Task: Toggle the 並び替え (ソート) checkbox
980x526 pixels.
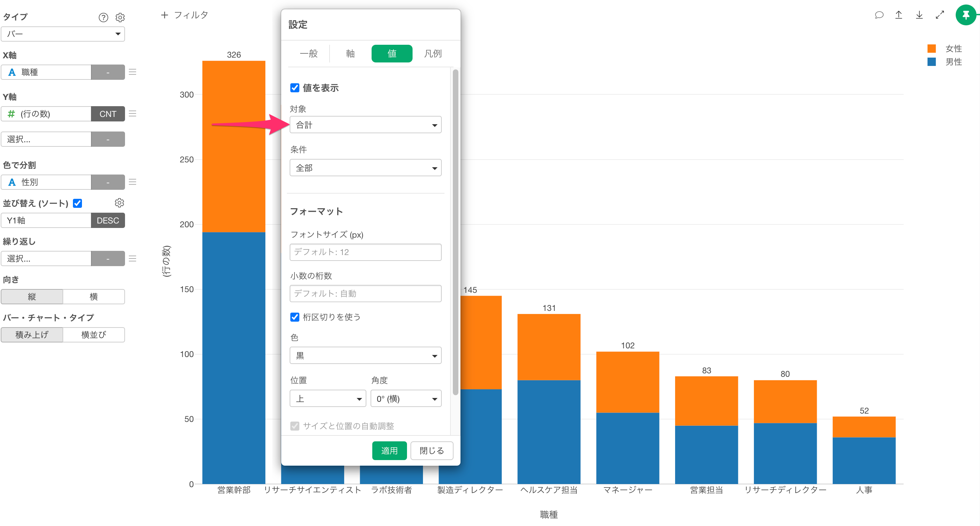Action: pyautogui.click(x=77, y=203)
